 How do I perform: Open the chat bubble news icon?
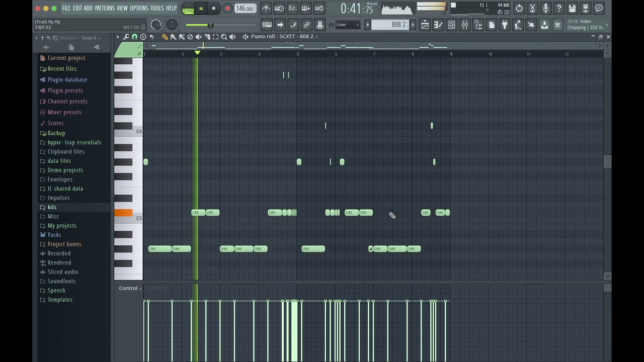coord(599,9)
